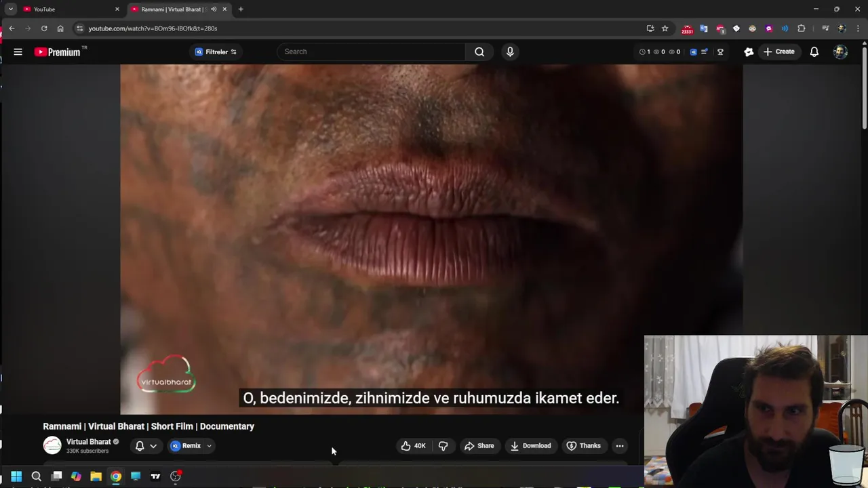This screenshot has height=488, width=868.
Task: Open the Ramnami video title text
Action: coord(149,426)
